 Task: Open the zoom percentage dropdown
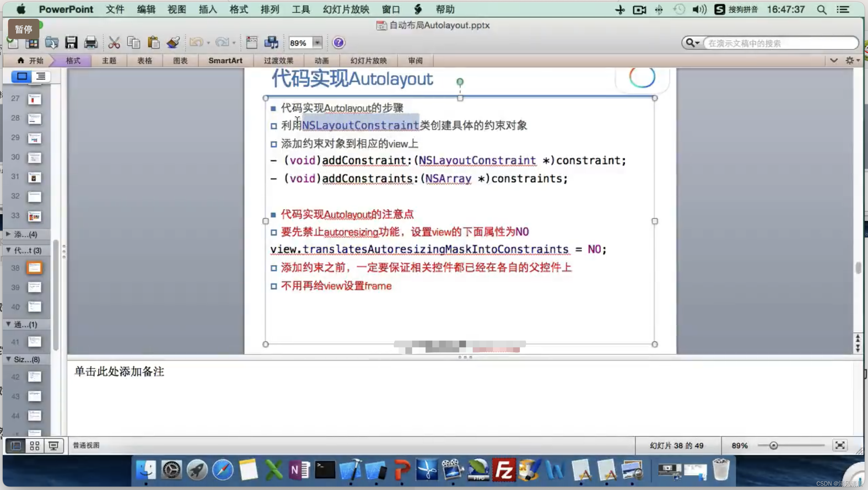click(x=317, y=43)
